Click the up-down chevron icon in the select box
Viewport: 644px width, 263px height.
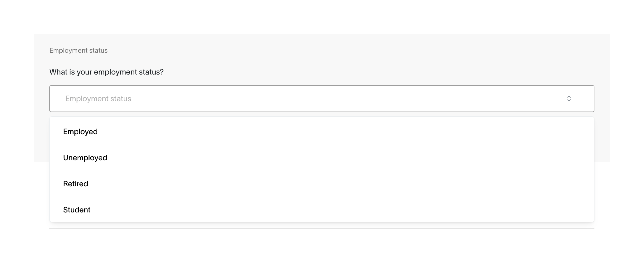pos(569,98)
